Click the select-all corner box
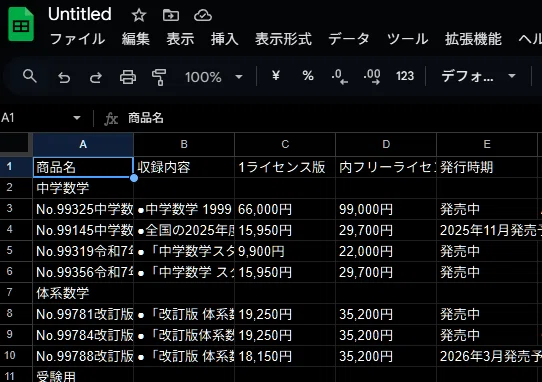The width and height of the screenshot is (542, 382). (14, 143)
